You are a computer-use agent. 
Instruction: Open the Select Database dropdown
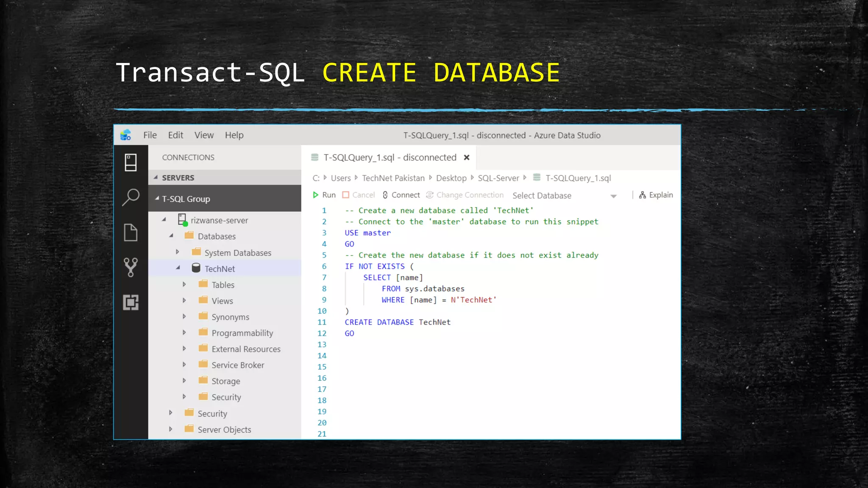pyautogui.click(x=565, y=196)
